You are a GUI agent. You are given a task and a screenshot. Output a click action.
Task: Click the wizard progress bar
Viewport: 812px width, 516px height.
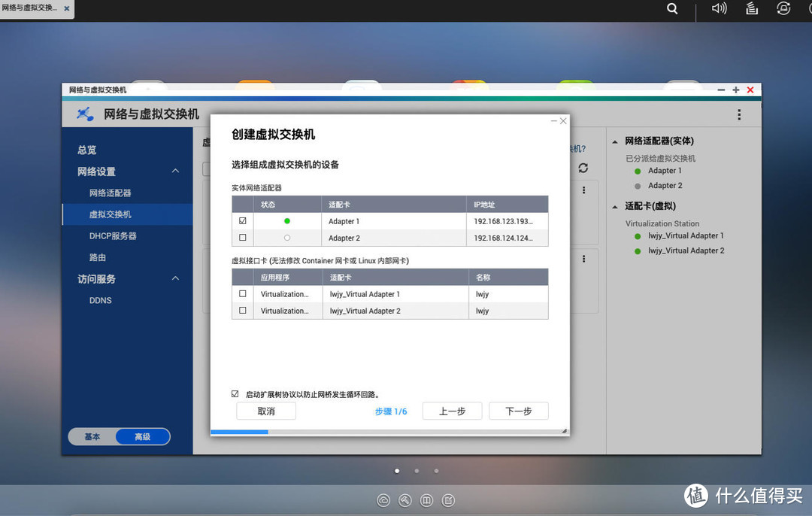[389, 432]
